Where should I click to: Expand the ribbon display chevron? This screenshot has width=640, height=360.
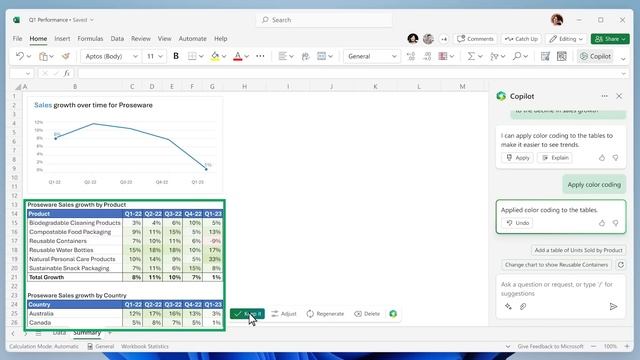(623, 59)
